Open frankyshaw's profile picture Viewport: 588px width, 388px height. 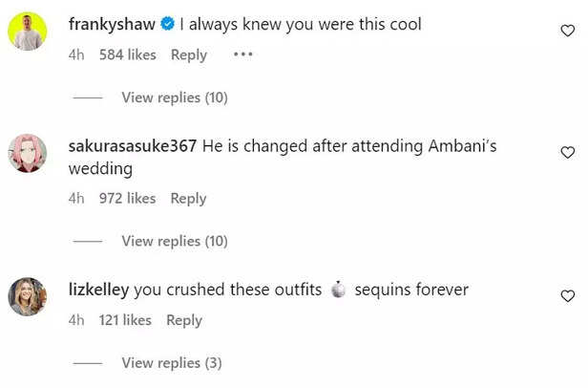(x=28, y=32)
